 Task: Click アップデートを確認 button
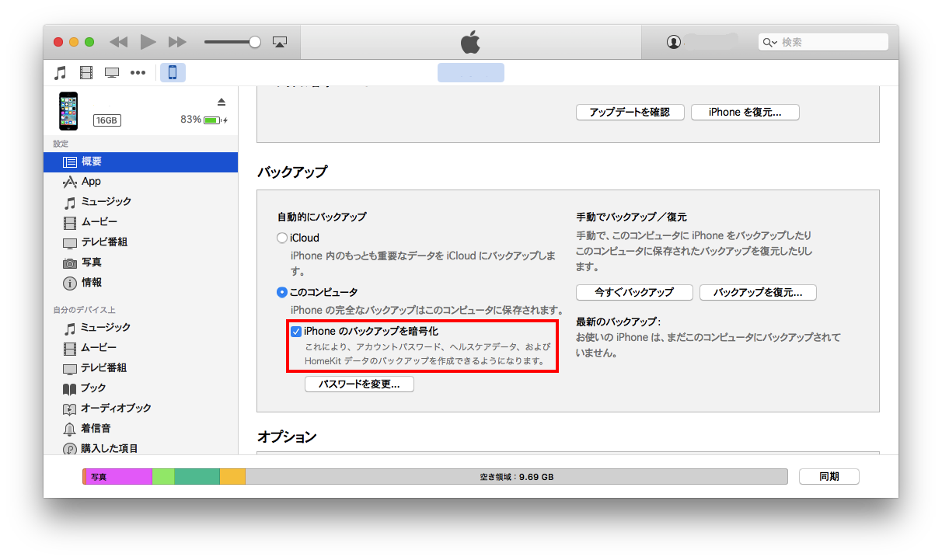tap(630, 112)
